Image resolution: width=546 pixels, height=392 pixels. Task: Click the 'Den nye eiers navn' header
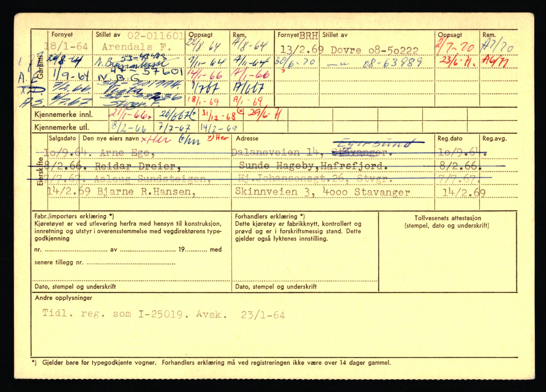(x=111, y=138)
